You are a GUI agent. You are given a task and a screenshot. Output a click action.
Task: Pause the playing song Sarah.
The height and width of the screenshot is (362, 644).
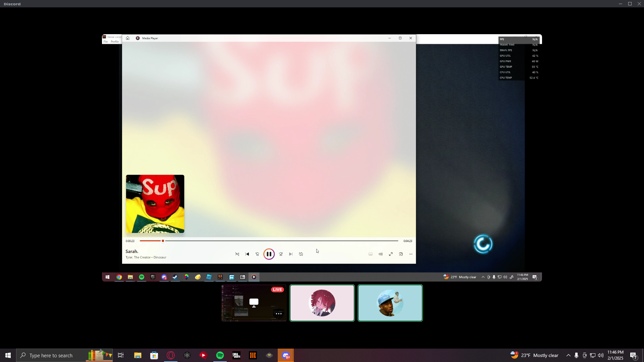pyautogui.click(x=269, y=254)
